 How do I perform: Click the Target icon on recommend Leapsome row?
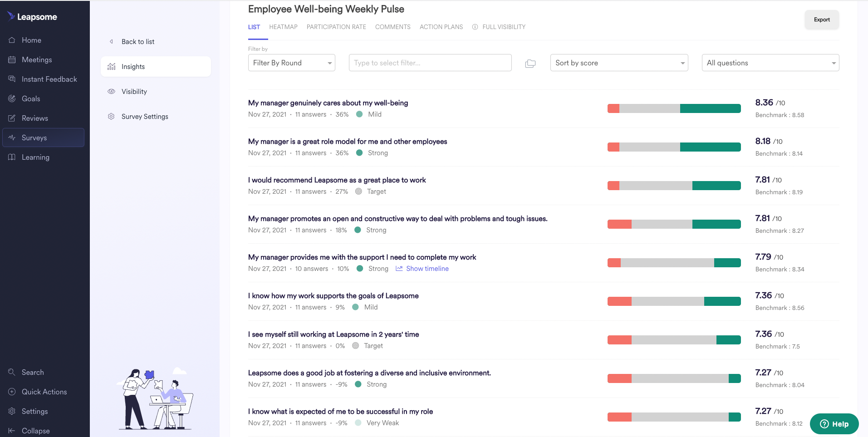(x=358, y=191)
